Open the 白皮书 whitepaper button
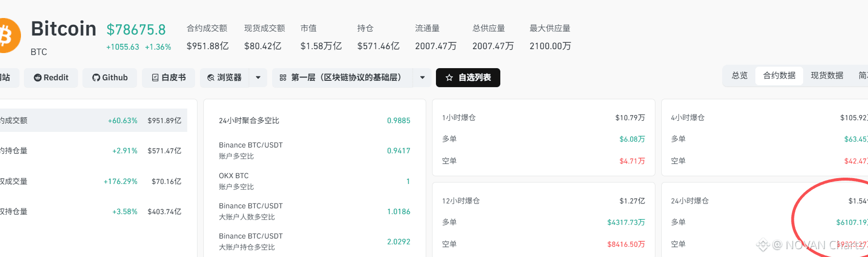 point(168,77)
